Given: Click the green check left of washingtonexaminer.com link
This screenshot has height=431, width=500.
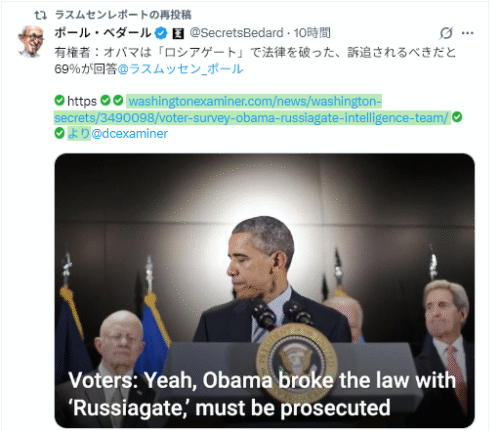Looking at the screenshot, I should (118, 100).
